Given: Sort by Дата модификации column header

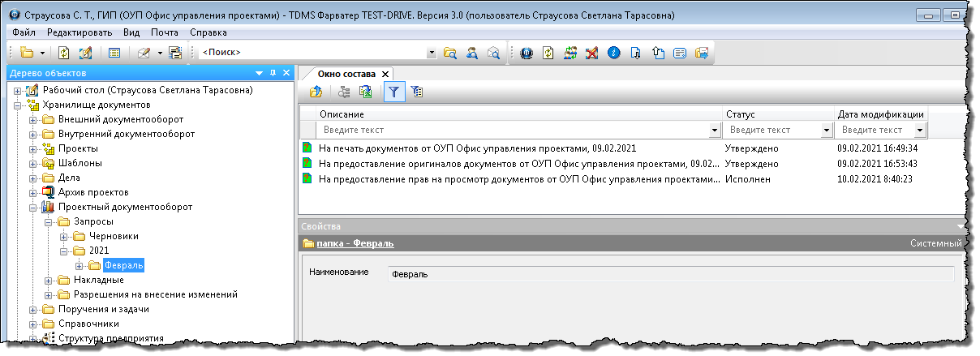Looking at the screenshot, I should click(x=880, y=114).
